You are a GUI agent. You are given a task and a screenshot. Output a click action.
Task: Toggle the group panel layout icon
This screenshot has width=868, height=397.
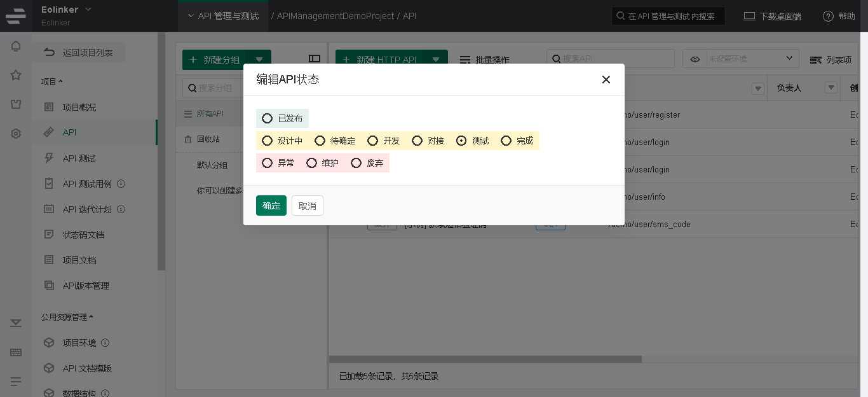315,59
